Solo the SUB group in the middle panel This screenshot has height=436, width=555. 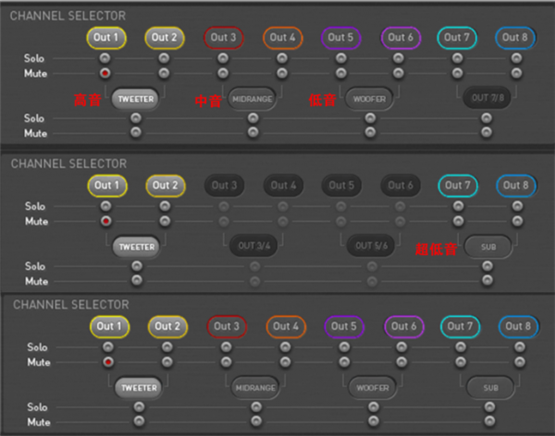coord(487,266)
